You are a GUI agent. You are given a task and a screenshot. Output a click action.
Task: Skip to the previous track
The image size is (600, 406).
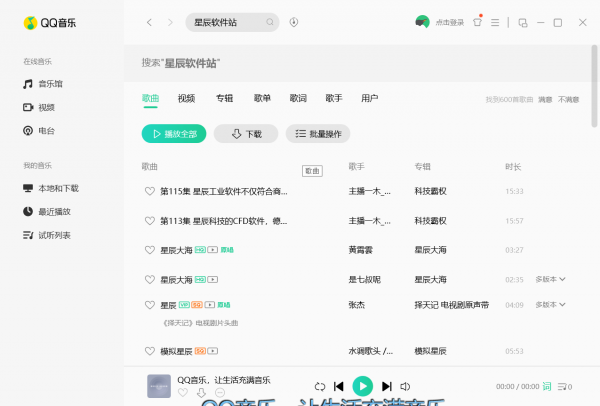pos(339,386)
